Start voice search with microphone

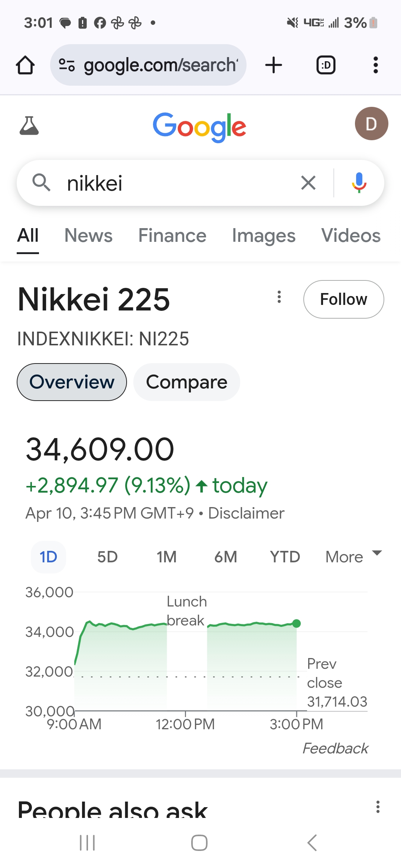coord(359,183)
